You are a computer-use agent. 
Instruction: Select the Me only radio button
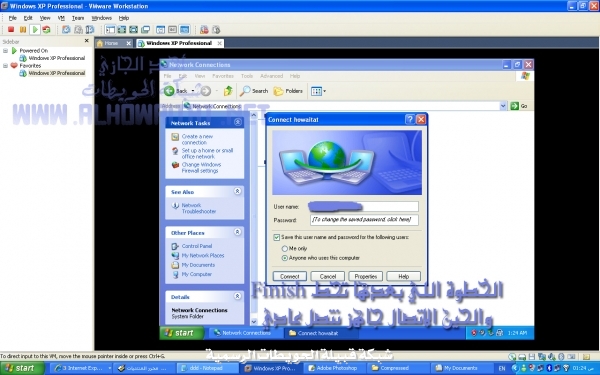(x=285, y=249)
